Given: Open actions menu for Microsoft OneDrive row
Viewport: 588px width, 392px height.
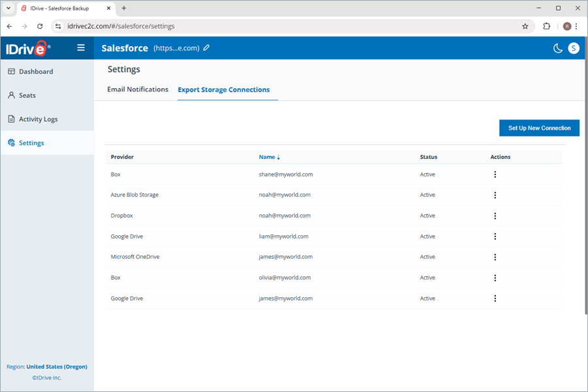Looking at the screenshot, I should pyautogui.click(x=495, y=257).
